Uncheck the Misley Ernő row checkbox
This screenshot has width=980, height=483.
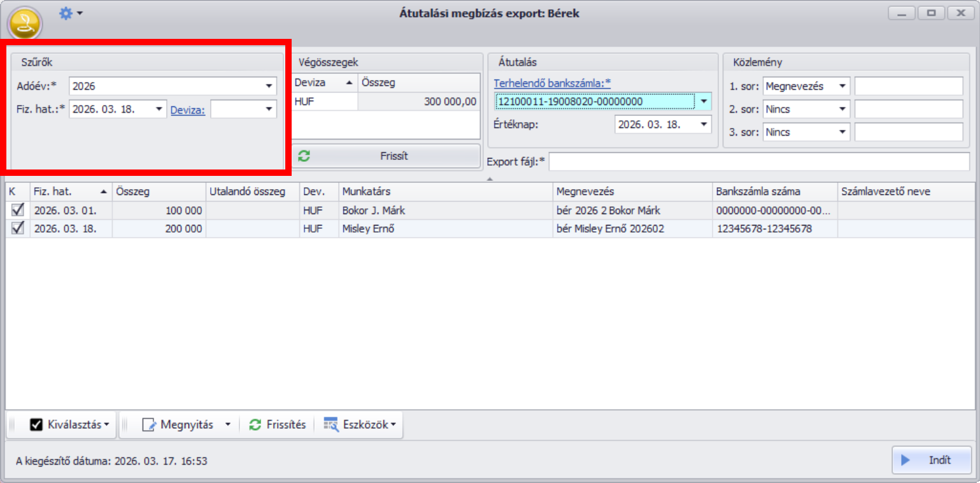coord(18,228)
